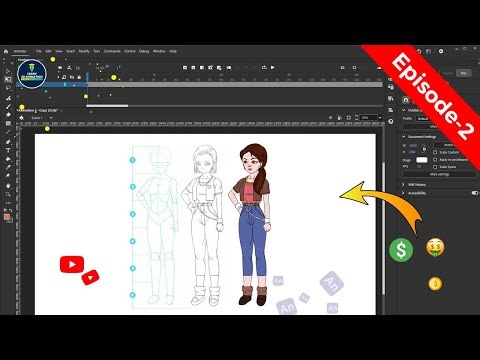The width and height of the screenshot is (480, 360).
Task: Enable Apply to pasteboard checkbox
Action: pyautogui.click(x=435, y=160)
